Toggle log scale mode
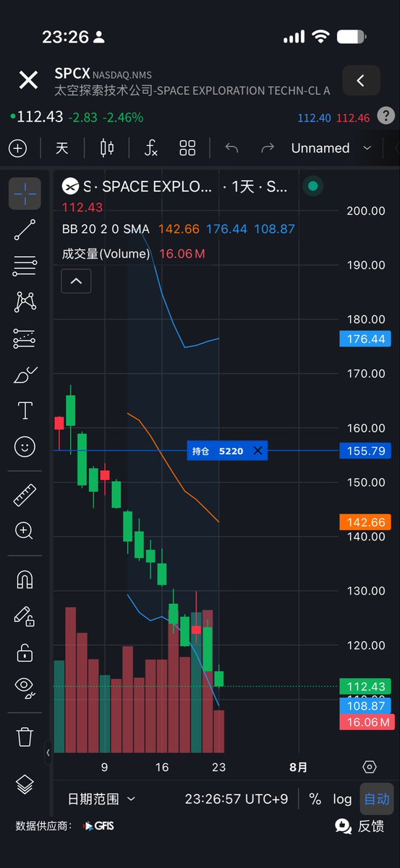The width and height of the screenshot is (400, 868). 342,799
